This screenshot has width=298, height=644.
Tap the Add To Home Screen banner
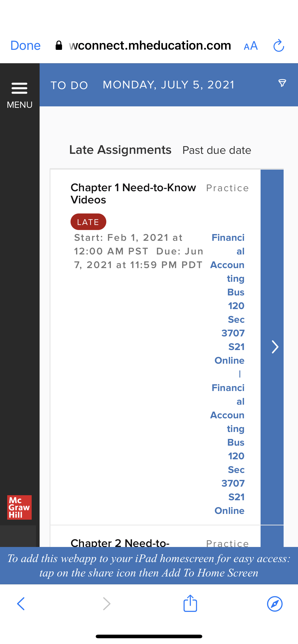point(149,565)
